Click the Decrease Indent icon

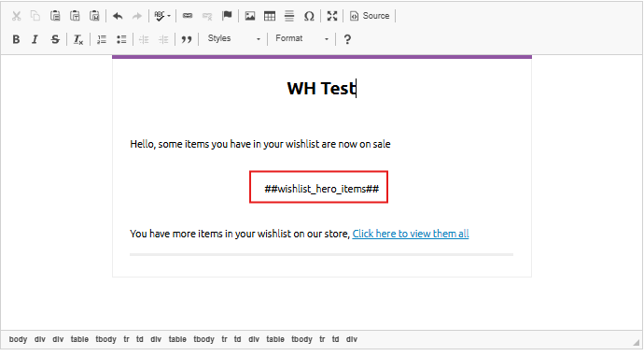click(x=144, y=39)
